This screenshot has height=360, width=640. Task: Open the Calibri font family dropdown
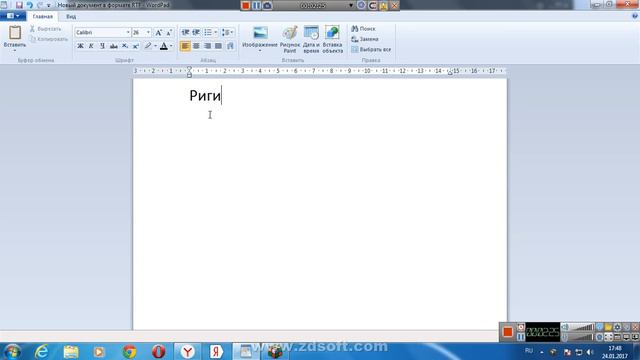(x=128, y=32)
